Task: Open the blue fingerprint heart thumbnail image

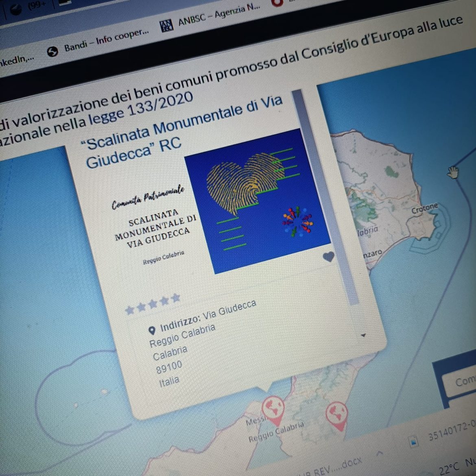Action: [256, 201]
